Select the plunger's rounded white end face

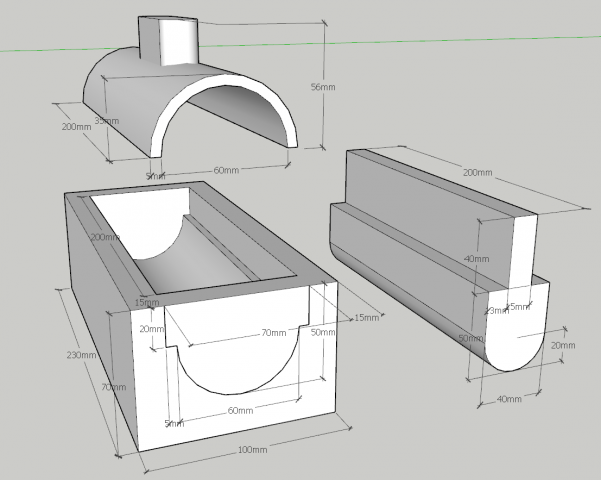point(514,333)
